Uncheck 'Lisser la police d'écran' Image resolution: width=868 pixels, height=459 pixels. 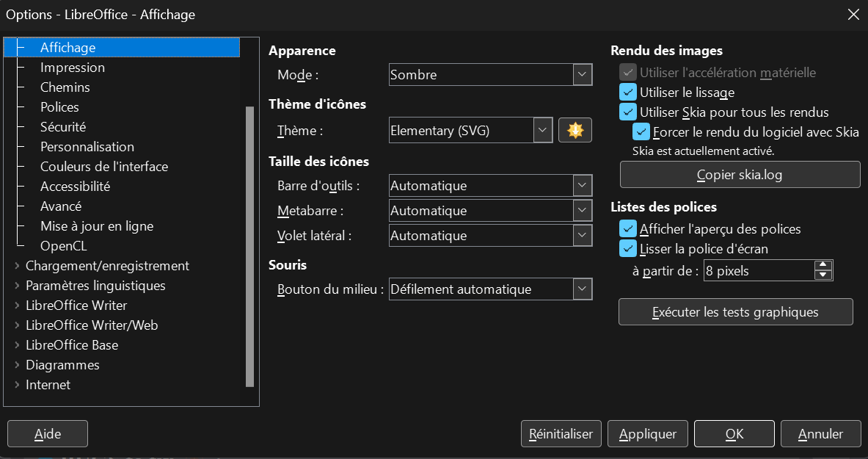[x=628, y=249]
